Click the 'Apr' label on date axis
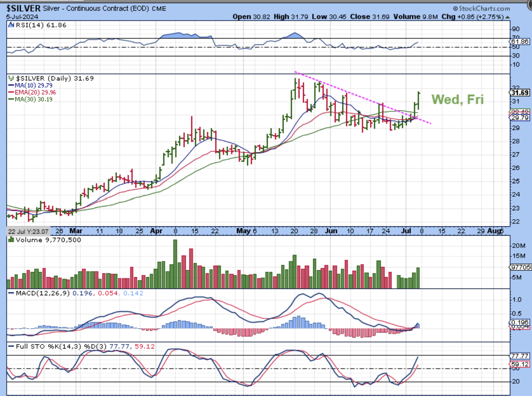The width and height of the screenshot is (532, 396). pos(156,231)
